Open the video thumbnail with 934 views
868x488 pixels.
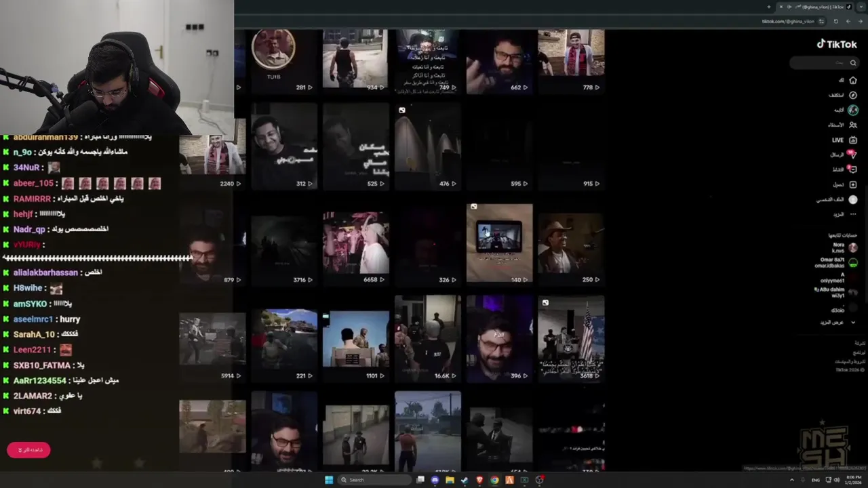pos(356,61)
